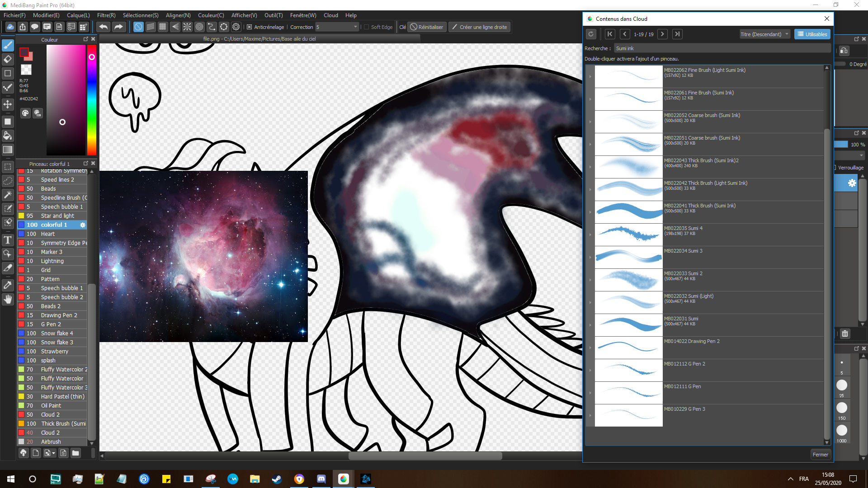
Task: Click the Undo arrow in toolbar
Action: tap(104, 27)
